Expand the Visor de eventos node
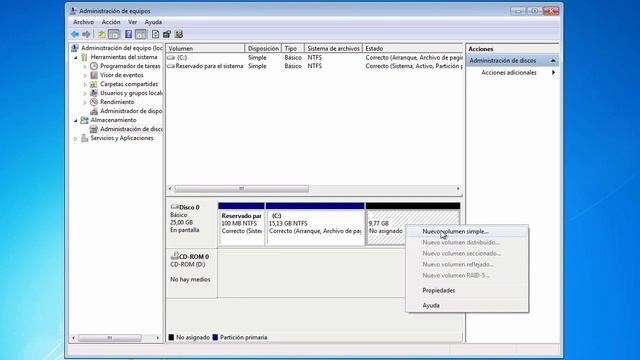This screenshot has height=360, width=640. (85, 76)
